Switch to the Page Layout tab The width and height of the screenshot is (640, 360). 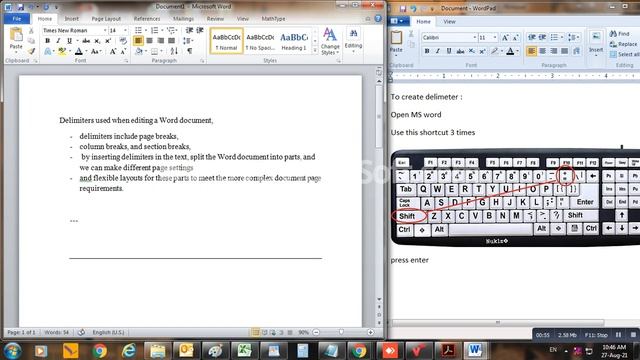click(x=106, y=19)
